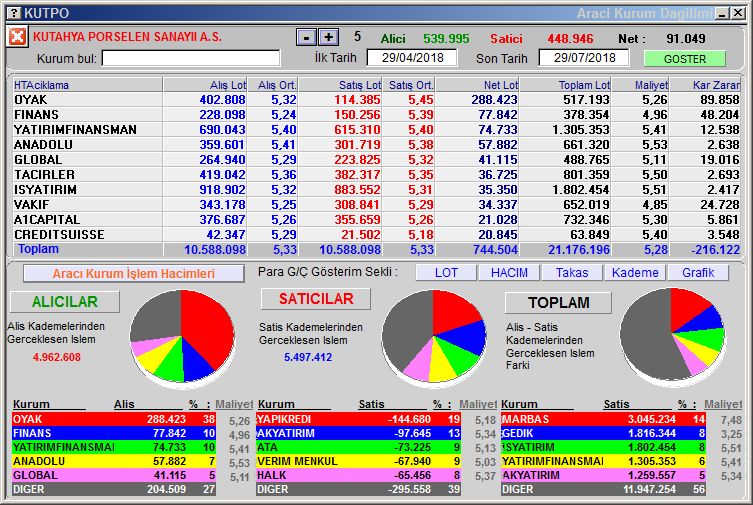The image size is (753, 505).
Task: Select the YATIRIMFINANSMAN row in main table
Action: pyautogui.click(x=376, y=130)
